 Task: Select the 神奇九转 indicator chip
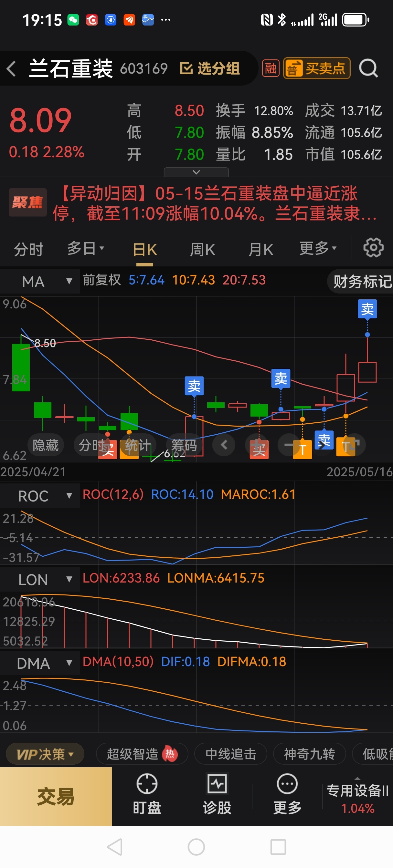click(x=309, y=754)
